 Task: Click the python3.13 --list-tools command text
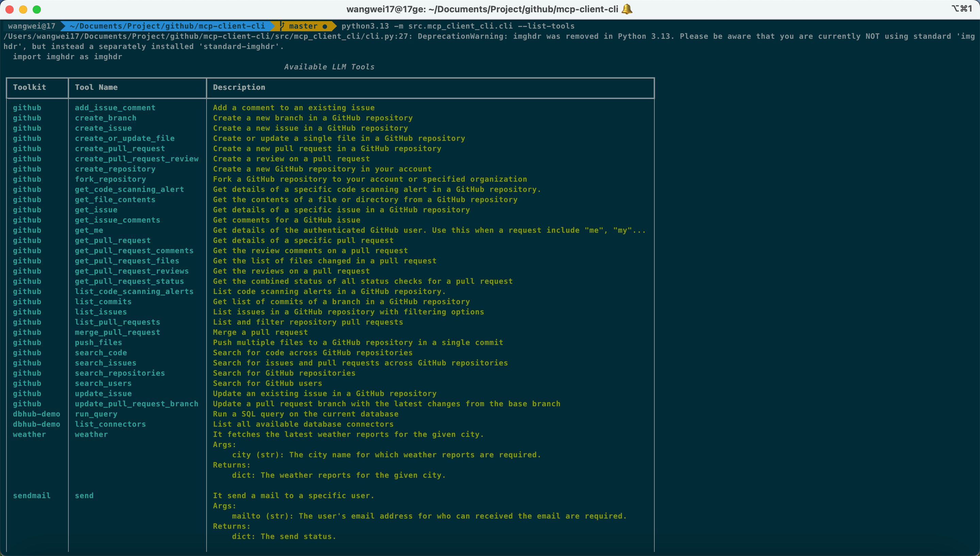[x=458, y=26]
